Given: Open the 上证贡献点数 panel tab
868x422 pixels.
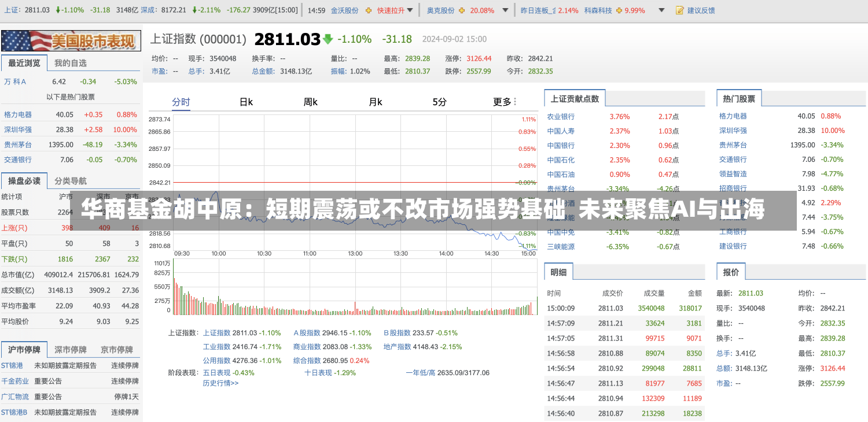Looking at the screenshot, I should pos(575,99).
